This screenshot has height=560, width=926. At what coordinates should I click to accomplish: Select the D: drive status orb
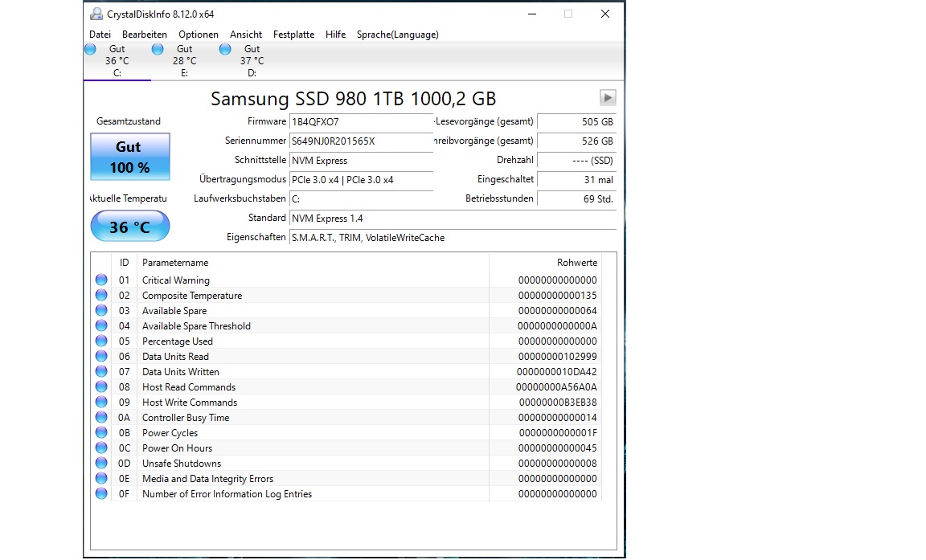pos(225,49)
